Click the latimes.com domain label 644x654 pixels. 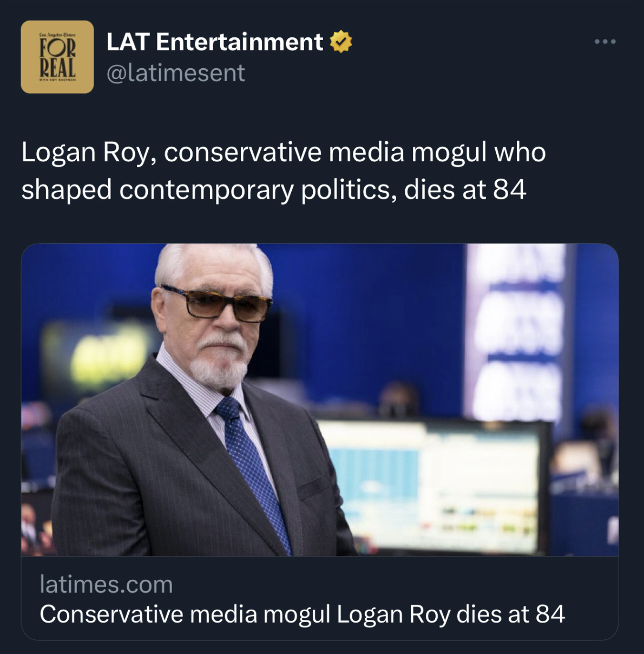point(106,585)
